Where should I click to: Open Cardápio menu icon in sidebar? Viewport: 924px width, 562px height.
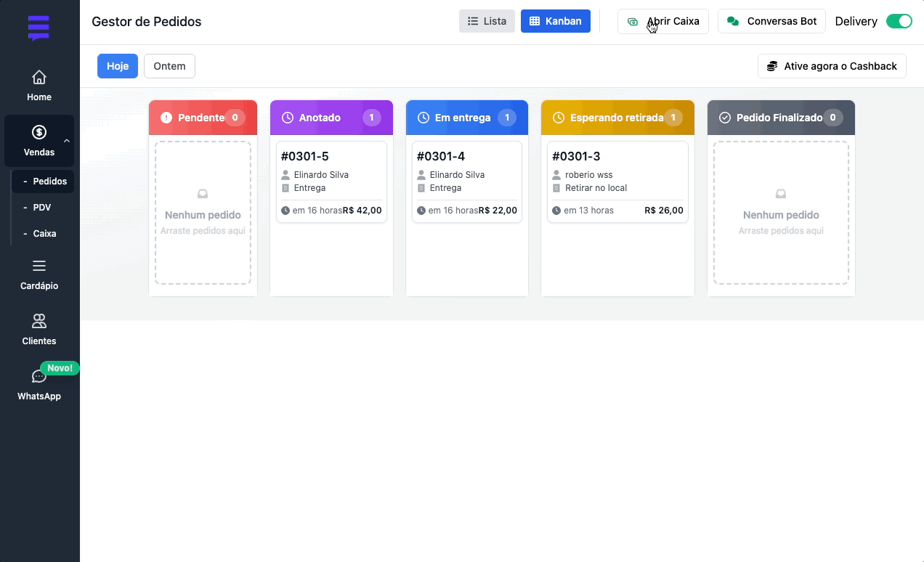click(39, 266)
